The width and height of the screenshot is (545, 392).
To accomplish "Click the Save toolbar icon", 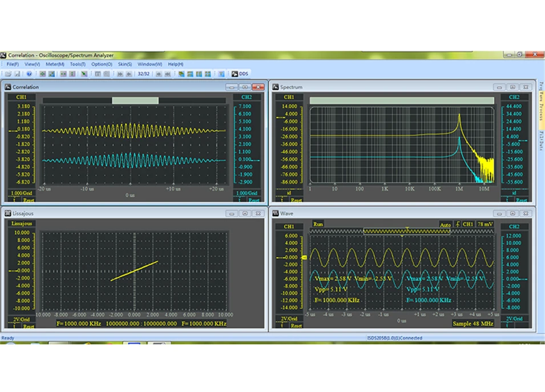I will 17,74.
